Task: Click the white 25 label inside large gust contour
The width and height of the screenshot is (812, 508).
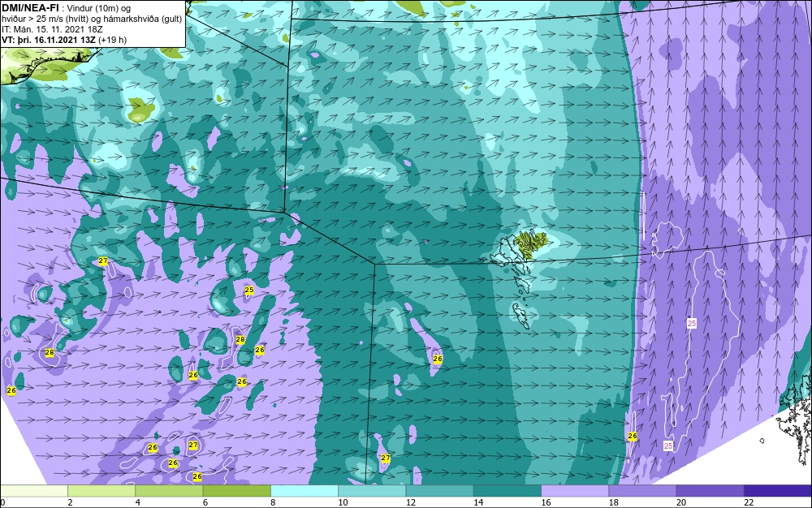Action: (x=691, y=323)
